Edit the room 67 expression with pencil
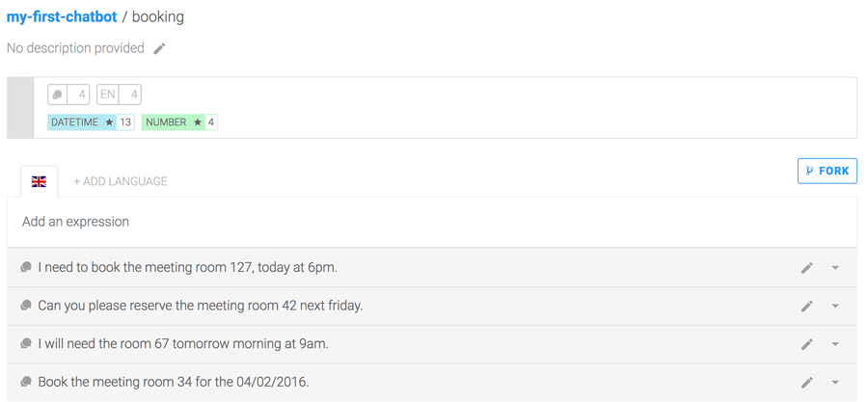 (807, 344)
